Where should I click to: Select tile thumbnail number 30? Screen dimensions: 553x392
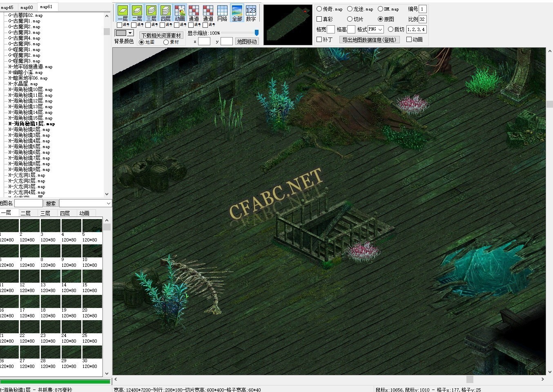pyautogui.click(x=92, y=352)
